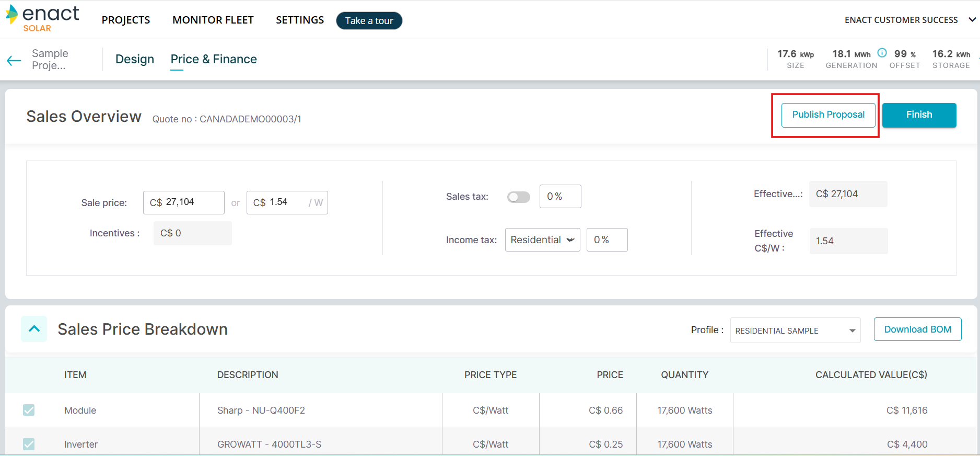Open the Projects menu
Image resolution: width=980 pixels, height=456 pixels.
tap(126, 20)
